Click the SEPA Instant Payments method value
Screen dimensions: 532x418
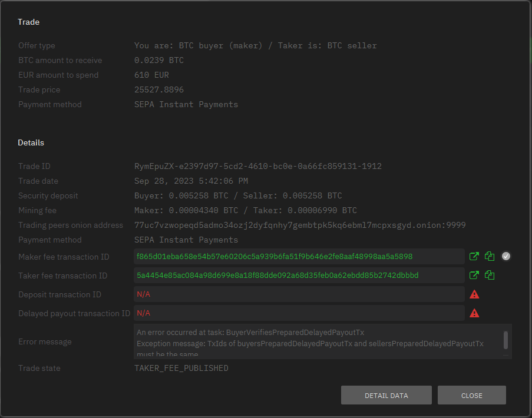click(186, 240)
